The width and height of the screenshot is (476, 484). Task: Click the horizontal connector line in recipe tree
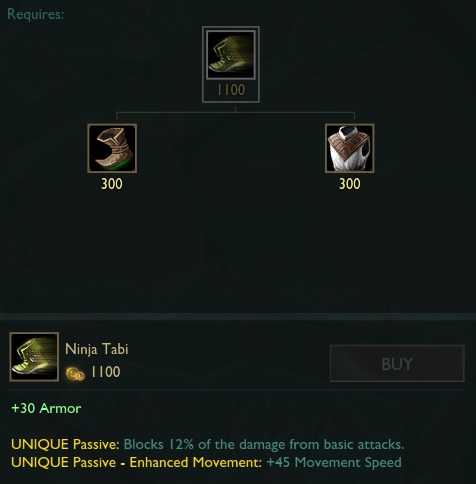(235, 112)
